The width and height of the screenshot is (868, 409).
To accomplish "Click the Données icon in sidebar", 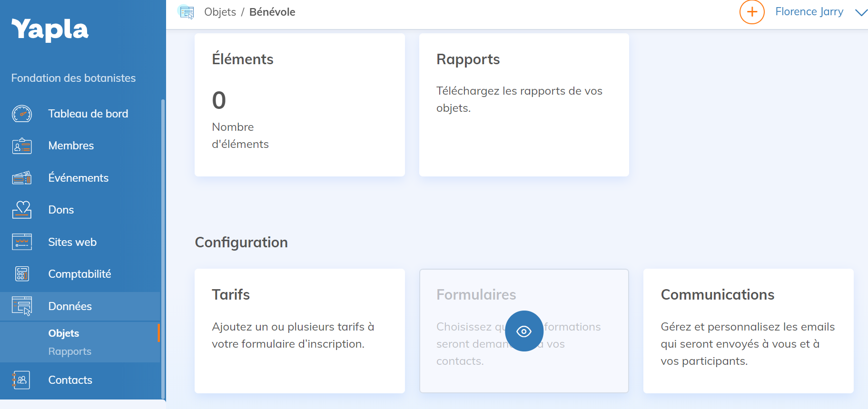I will pos(22,306).
